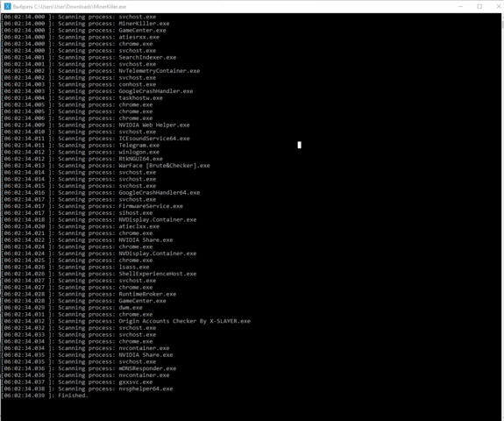Select the 'ShellExperienceHost.exe' process line
Screen dimensions: 504x421
coord(99,274)
